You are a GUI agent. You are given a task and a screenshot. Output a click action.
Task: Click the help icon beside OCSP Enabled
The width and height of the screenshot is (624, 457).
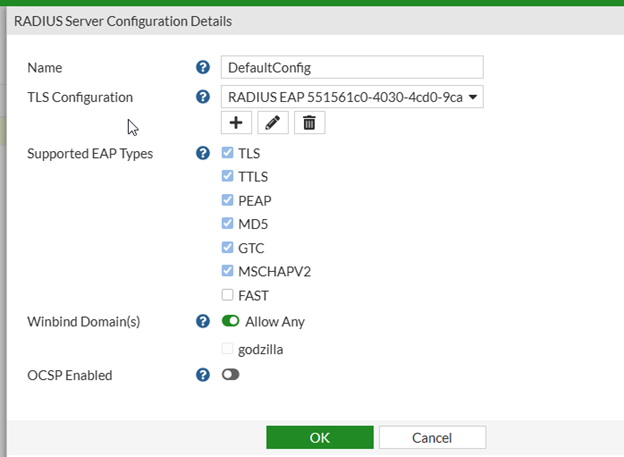tap(203, 375)
